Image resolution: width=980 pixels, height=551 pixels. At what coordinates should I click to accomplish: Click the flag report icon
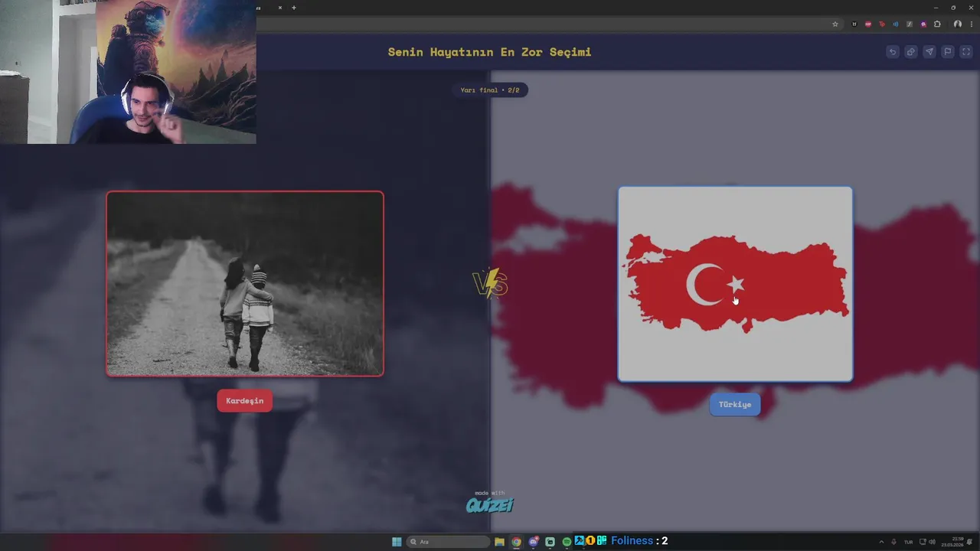(x=948, y=52)
